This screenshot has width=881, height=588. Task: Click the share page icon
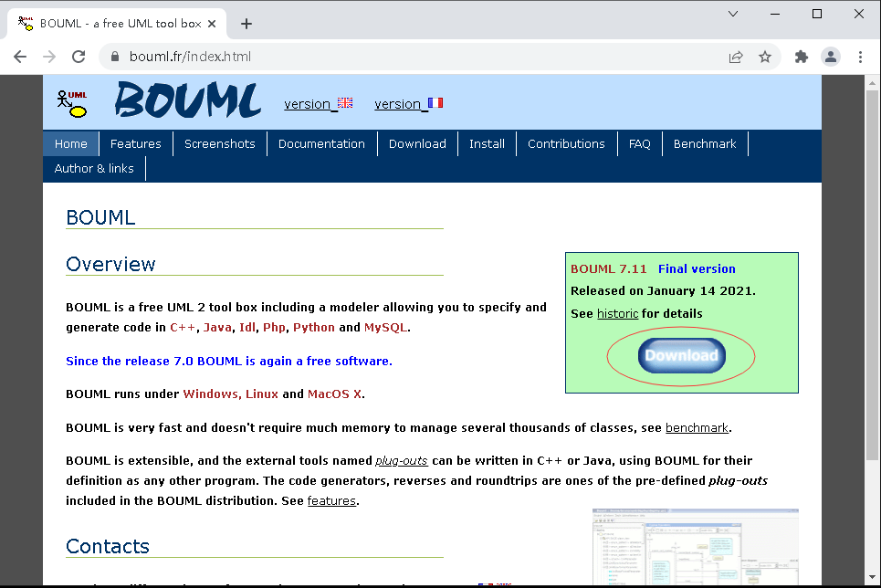(736, 57)
